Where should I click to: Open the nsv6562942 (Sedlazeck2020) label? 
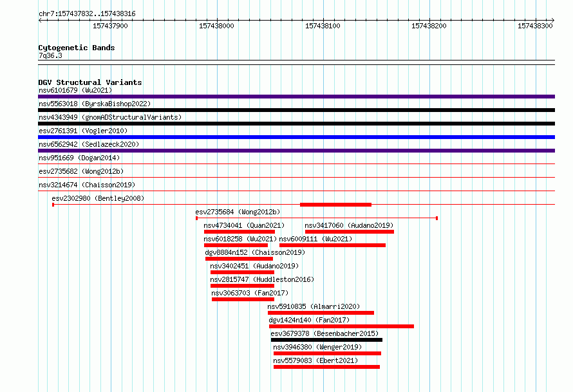[89, 144]
